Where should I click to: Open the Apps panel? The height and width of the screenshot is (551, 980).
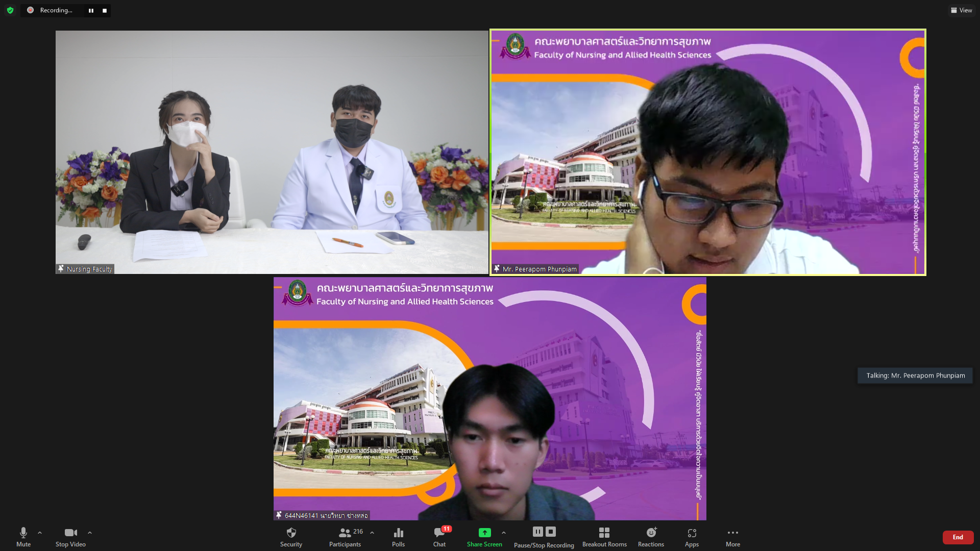(x=692, y=536)
